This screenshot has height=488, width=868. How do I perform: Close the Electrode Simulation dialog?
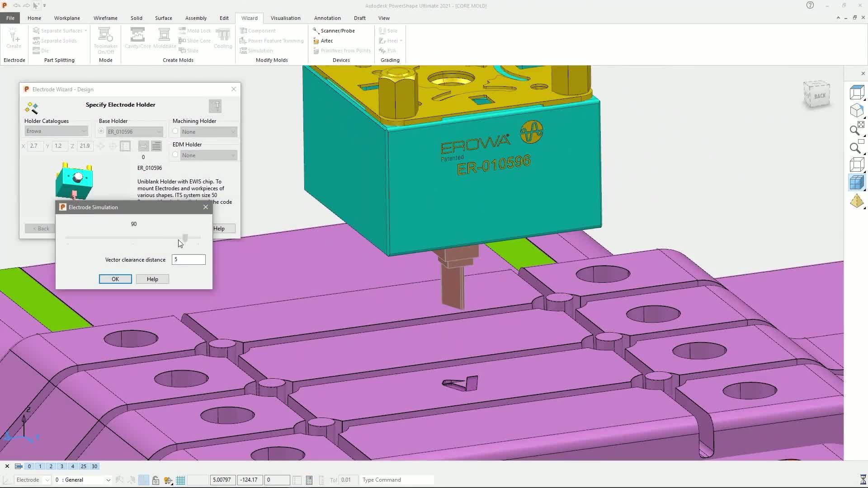(x=206, y=207)
